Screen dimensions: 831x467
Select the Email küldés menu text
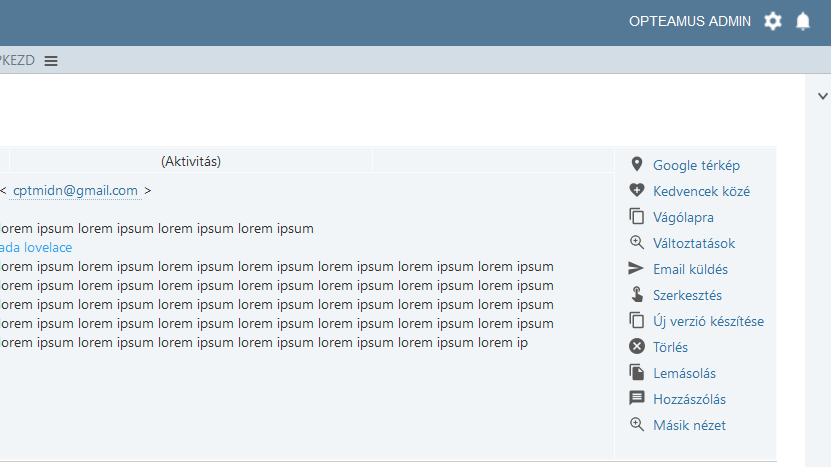point(690,269)
